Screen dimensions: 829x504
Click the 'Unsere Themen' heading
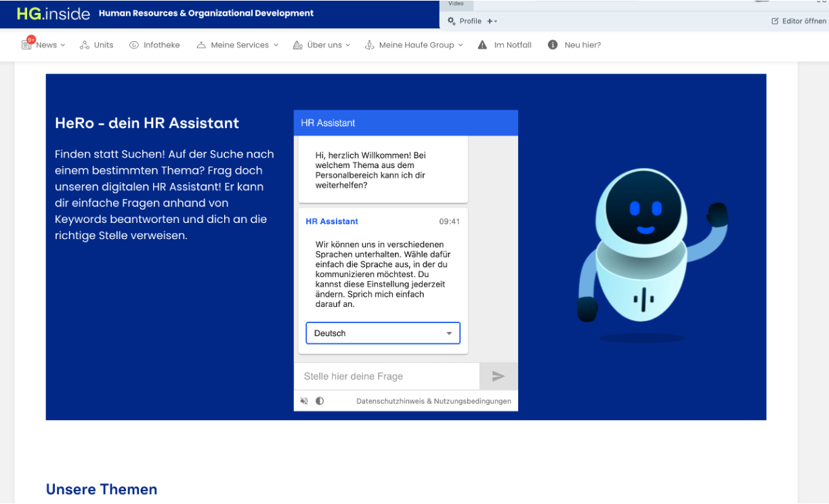[102, 489]
